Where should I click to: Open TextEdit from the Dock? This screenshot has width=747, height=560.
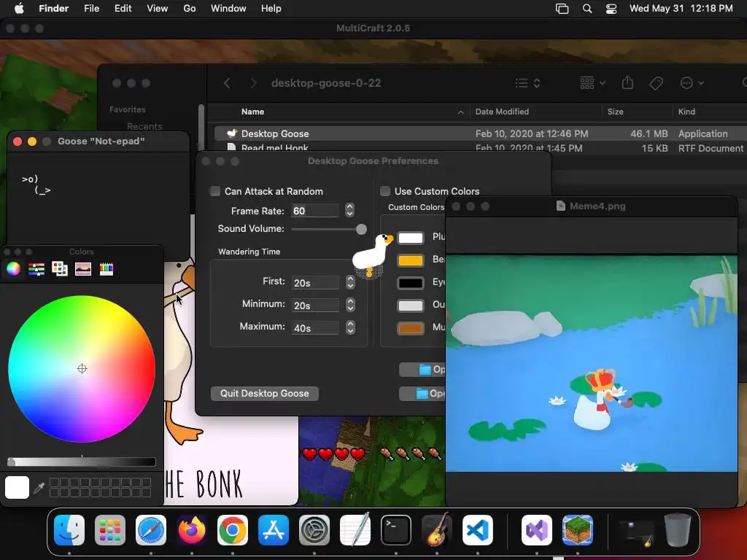[x=355, y=530]
